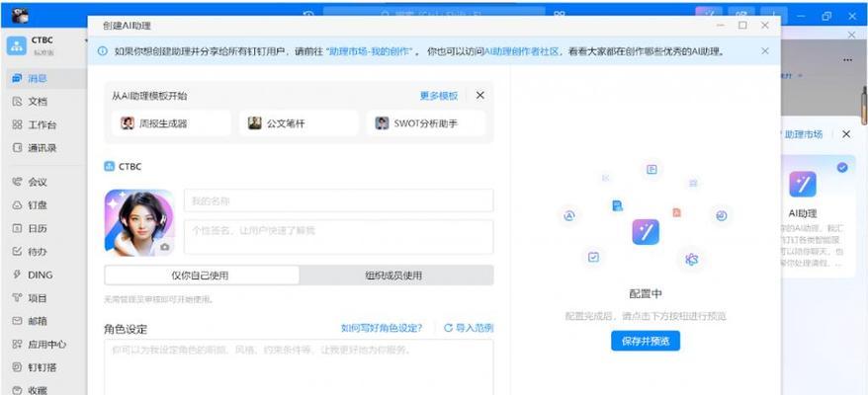868x395 pixels.
Task: Click the camera icon on the assistant avatar
Action: (164, 247)
